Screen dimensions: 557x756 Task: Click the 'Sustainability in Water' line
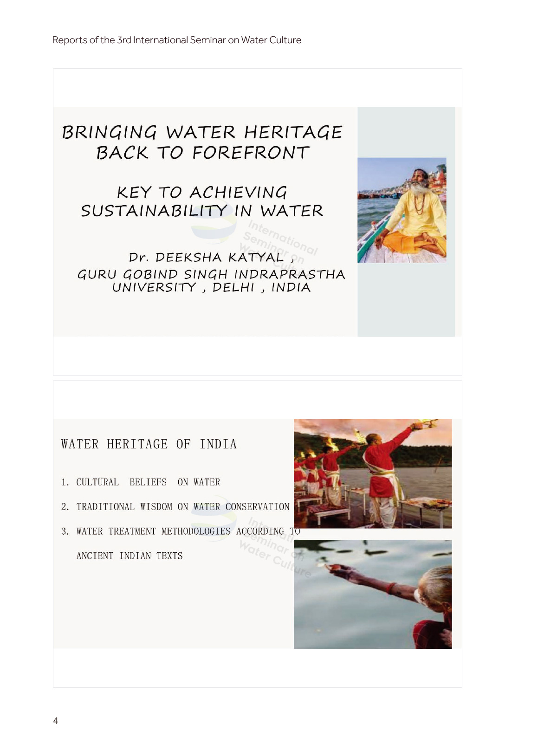202,211
